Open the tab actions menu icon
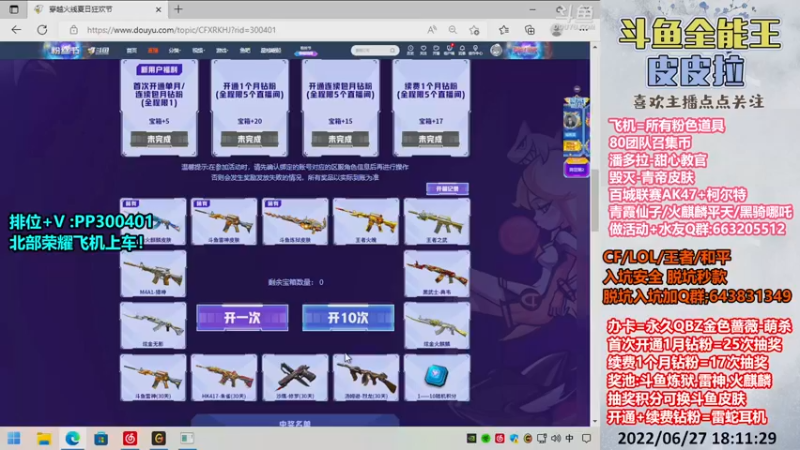Image resolution: width=800 pixels, height=450 pixels. point(14,9)
